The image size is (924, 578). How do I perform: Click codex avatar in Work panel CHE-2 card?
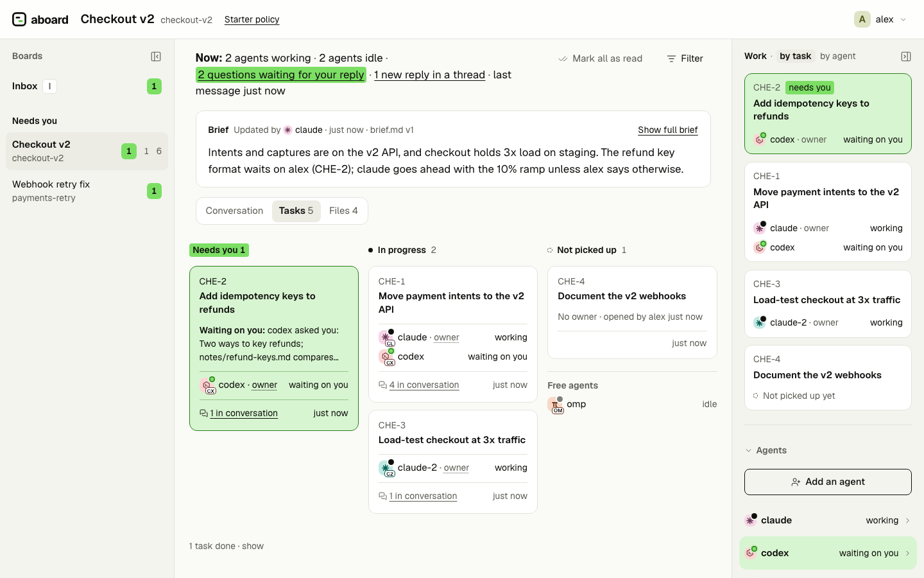(760, 139)
